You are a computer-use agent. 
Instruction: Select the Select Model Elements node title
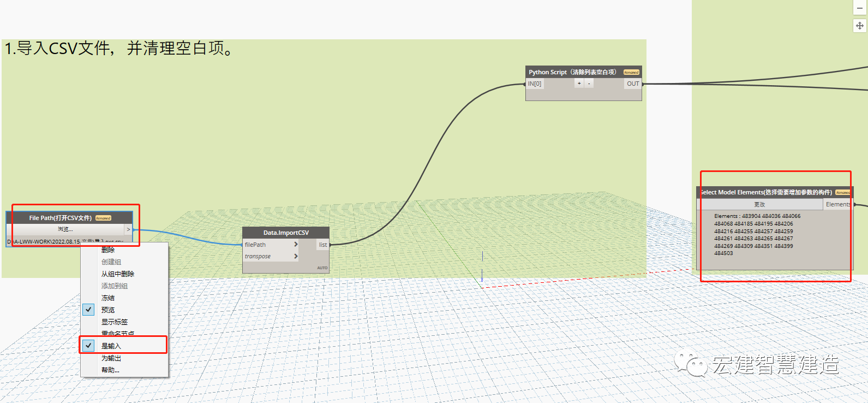(767, 192)
